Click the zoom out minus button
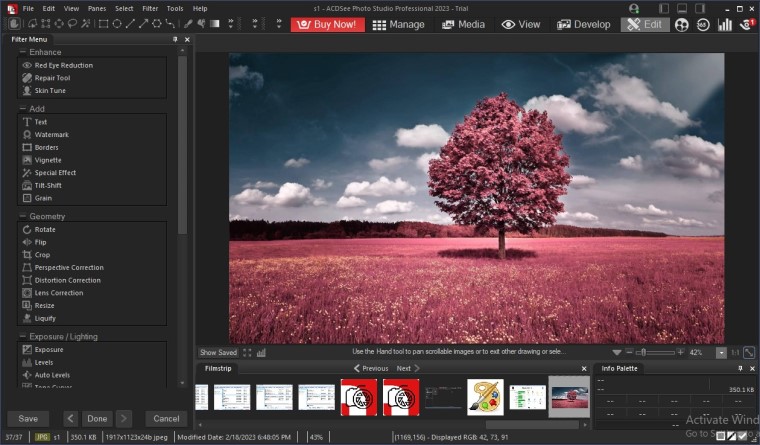 click(x=629, y=352)
